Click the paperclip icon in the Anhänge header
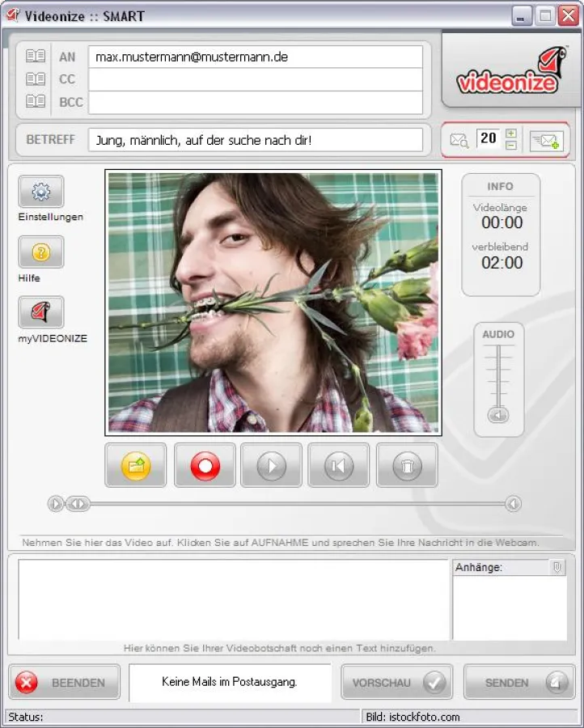Image resolution: width=584 pixels, height=728 pixels. 556,568
